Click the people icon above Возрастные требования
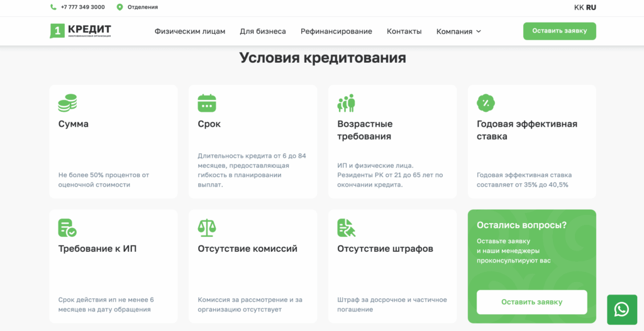Screen dimensions: 644x331 [347, 103]
